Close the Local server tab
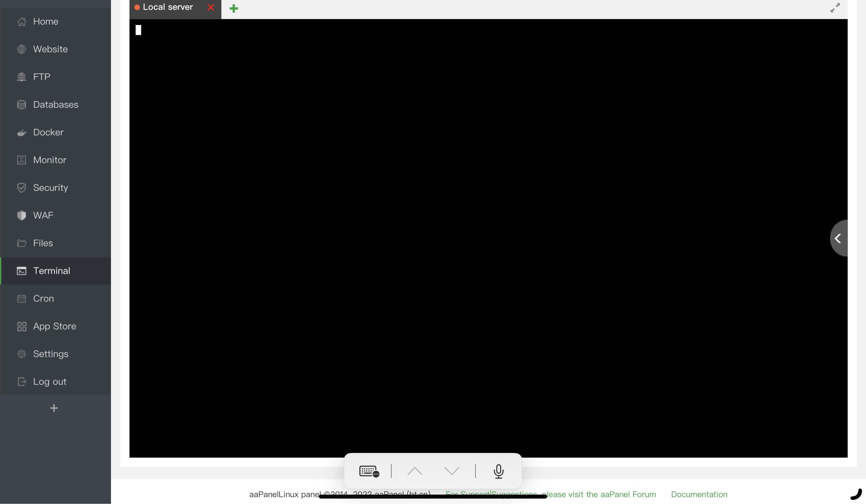 point(211,8)
